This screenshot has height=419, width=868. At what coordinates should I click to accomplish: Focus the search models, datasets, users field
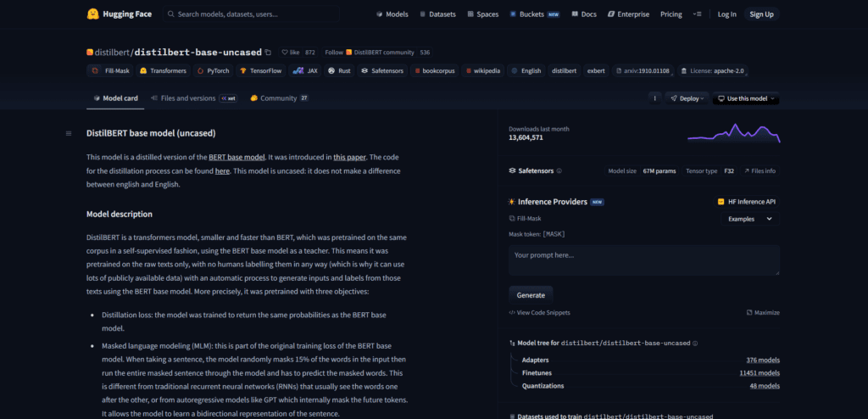point(251,14)
